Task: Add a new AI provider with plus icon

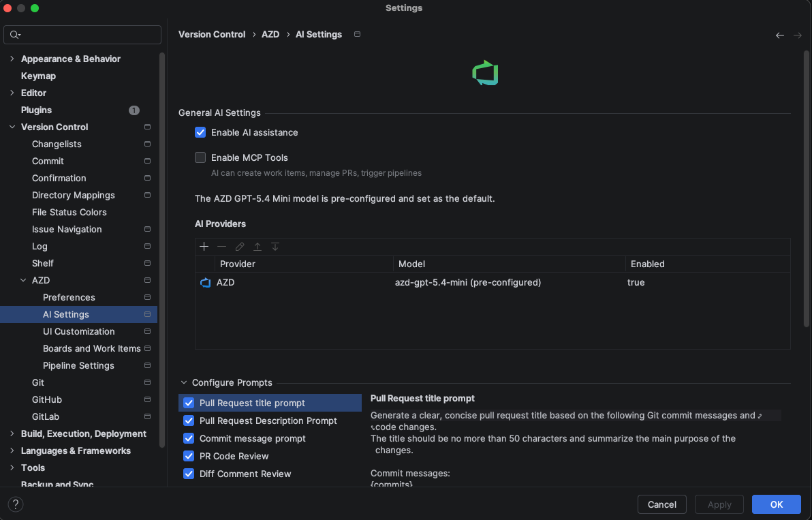Action: 204,247
